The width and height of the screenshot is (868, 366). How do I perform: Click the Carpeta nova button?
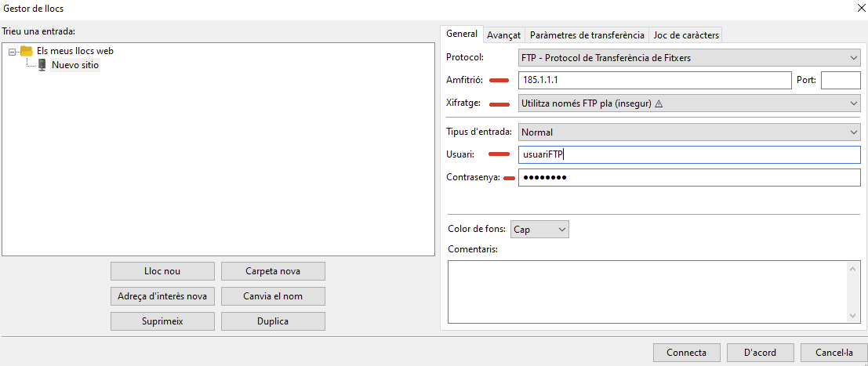point(273,271)
